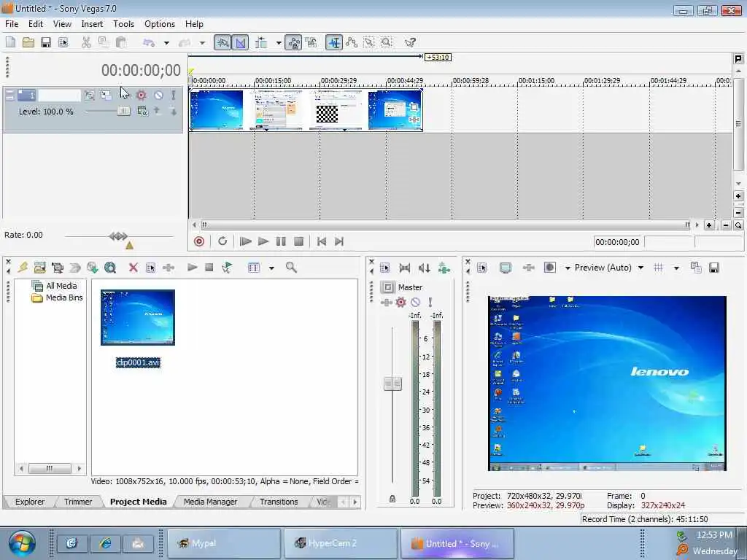This screenshot has height=560, width=747.
Task: Select the Selection Edit tool
Action: tap(368, 42)
